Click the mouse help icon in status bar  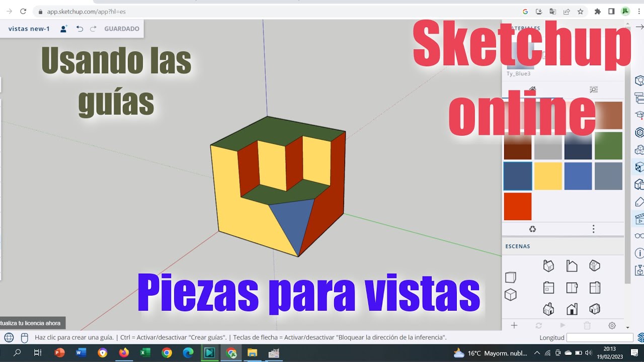pos(24,337)
